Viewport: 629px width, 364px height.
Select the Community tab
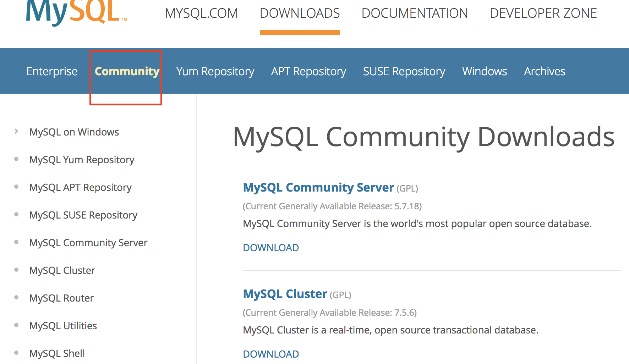(127, 71)
